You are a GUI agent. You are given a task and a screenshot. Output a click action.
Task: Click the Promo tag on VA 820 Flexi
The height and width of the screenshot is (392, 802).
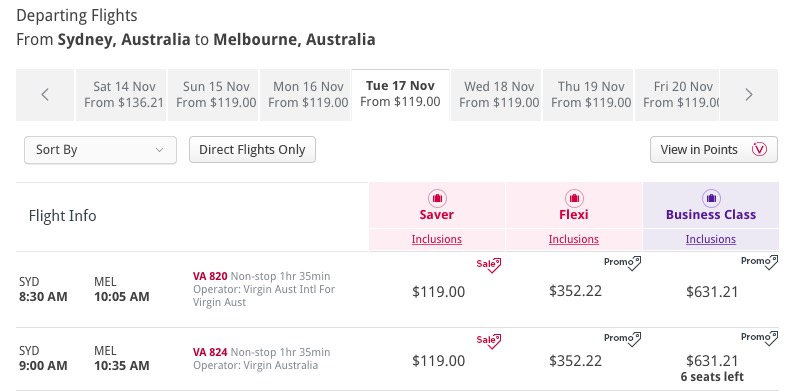point(622,263)
